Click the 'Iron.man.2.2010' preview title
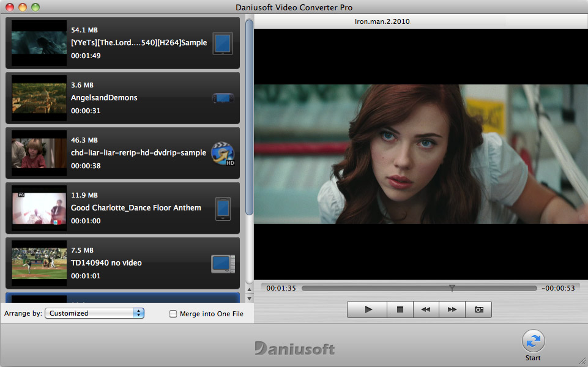Screen dimensions: 588x367 (x=382, y=21)
